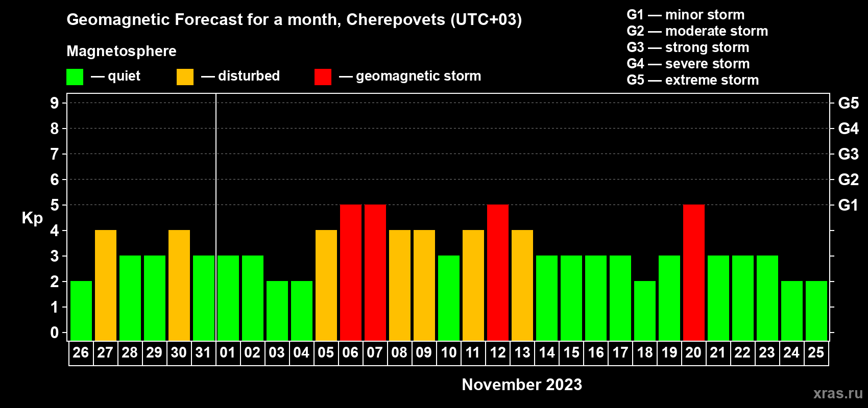Click the orange bar for day 27
Viewport: 868px width, 408px height.
click(106, 285)
